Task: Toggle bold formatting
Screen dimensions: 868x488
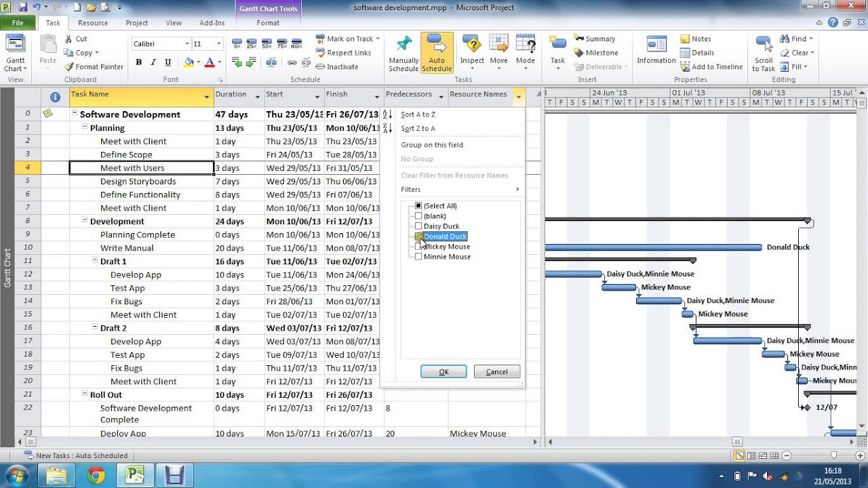Action: click(x=139, y=62)
